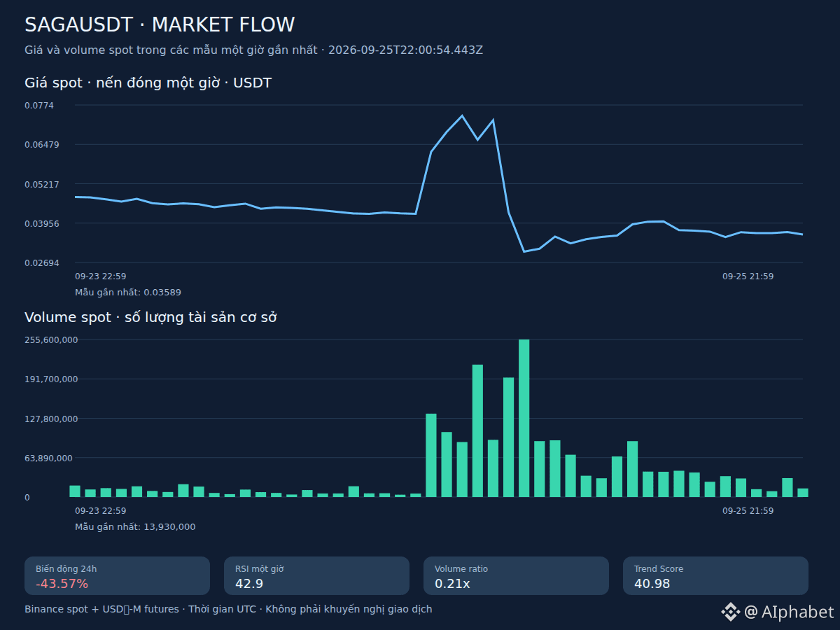
Task: Click the first volume bar on left
Action: pos(75,491)
